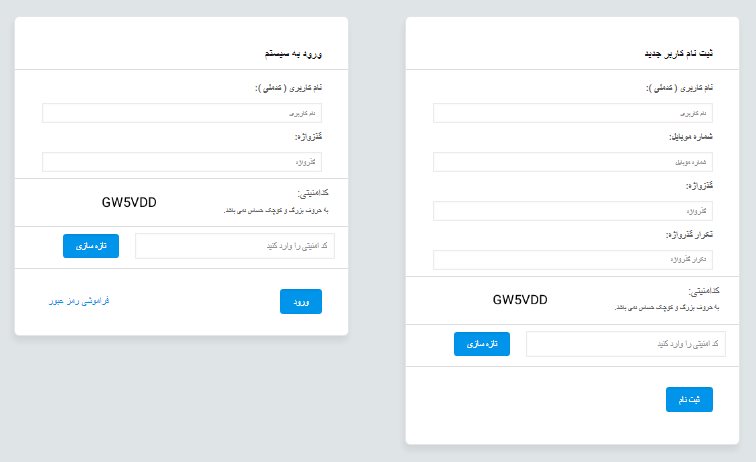Click the شماره موبایل label in registration form
Screen dimensions: 756x462
coord(691,137)
